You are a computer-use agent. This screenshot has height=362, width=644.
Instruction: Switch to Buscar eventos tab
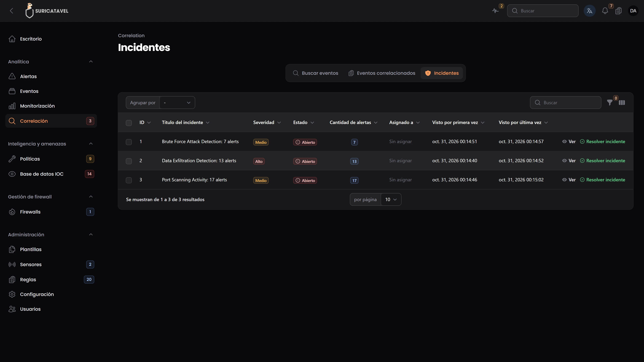point(315,73)
